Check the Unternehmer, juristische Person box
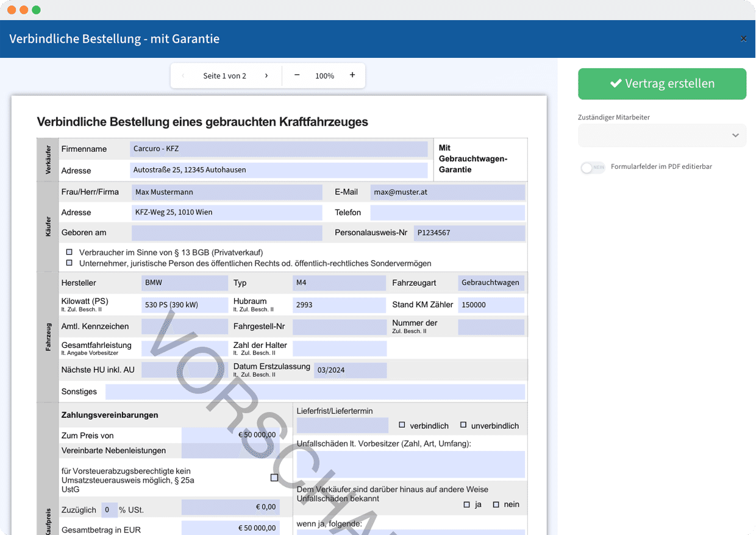756x535 pixels. click(70, 263)
